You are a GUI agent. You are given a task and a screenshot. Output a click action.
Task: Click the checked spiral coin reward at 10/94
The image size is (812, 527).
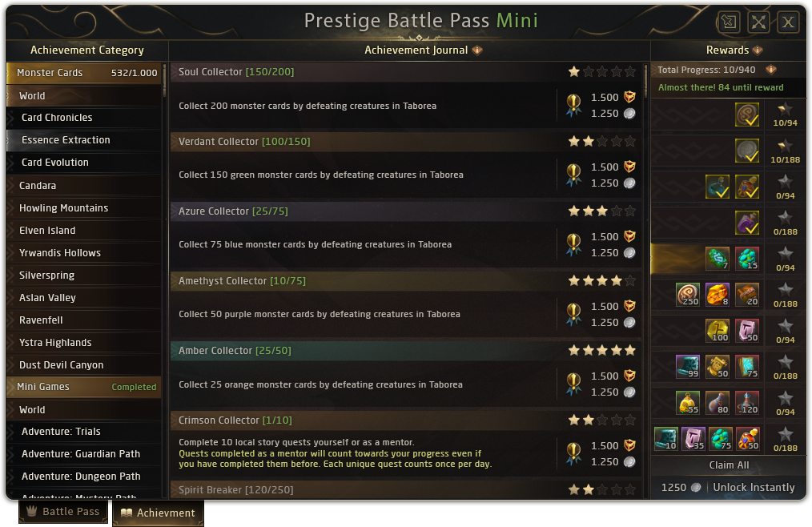tap(747, 115)
